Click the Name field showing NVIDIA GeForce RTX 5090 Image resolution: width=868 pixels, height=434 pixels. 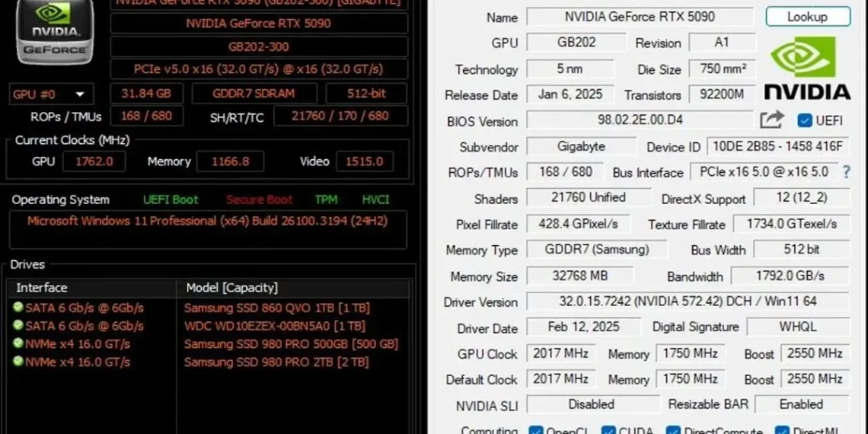(640, 17)
